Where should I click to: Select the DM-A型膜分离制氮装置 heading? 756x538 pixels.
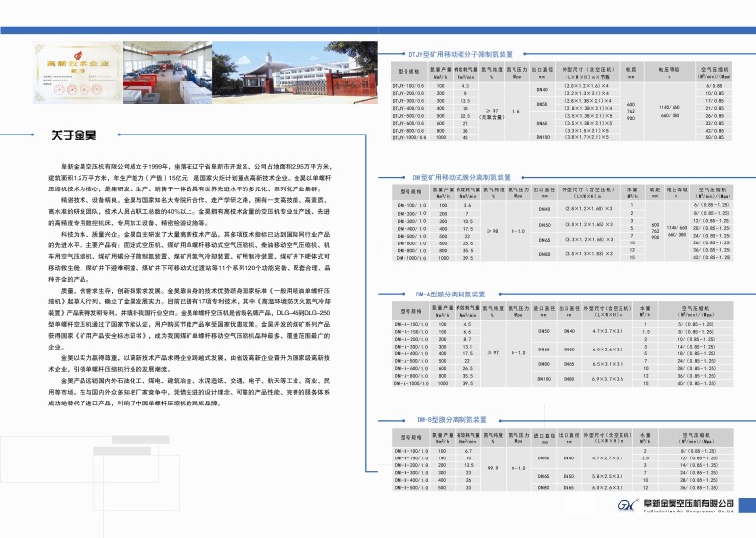coord(451,295)
